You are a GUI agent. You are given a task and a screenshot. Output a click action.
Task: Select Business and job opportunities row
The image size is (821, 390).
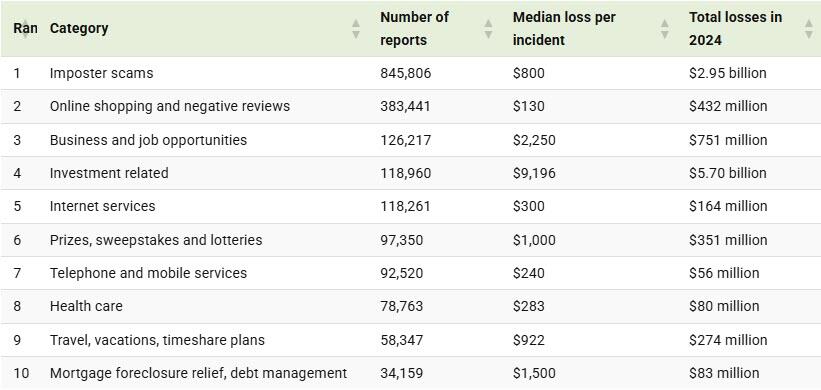[410, 140]
